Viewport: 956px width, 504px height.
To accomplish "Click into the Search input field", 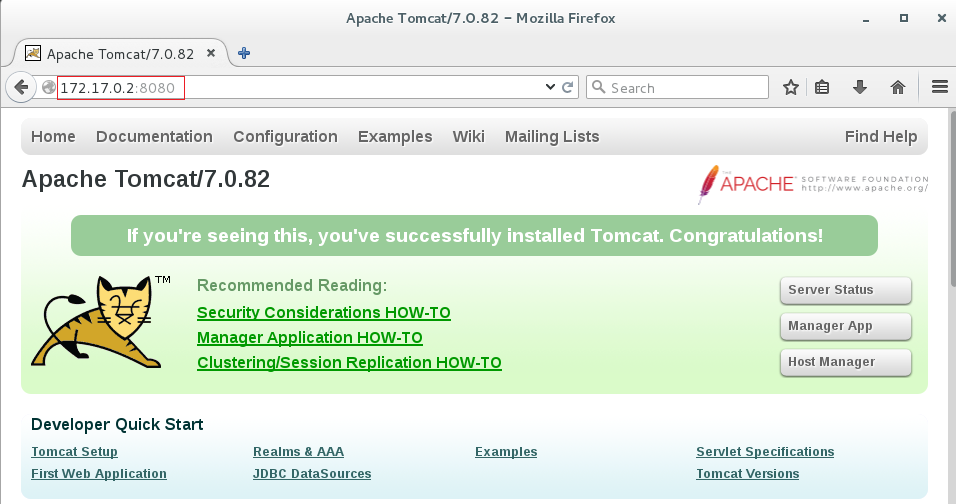I will (x=687, y=88).
